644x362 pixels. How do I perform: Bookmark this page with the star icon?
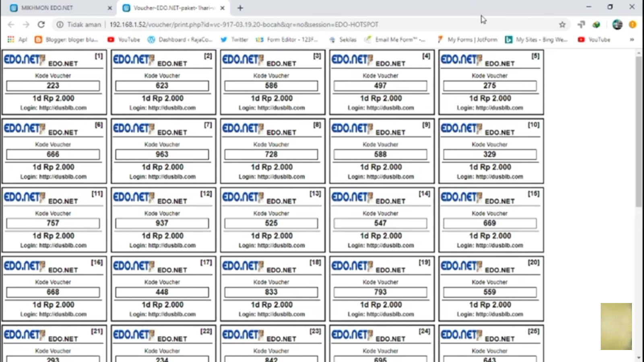tap(562, 25)
